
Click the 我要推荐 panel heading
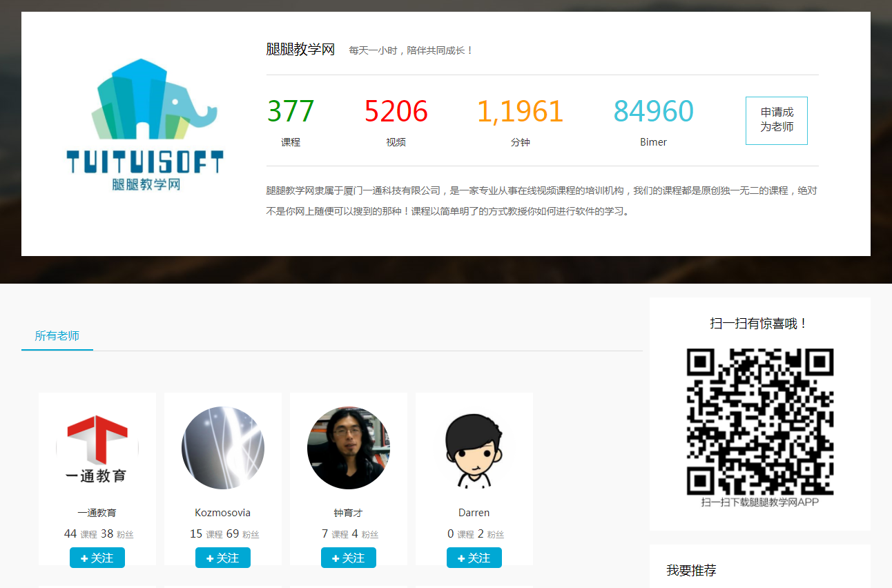tap(691, 570)
